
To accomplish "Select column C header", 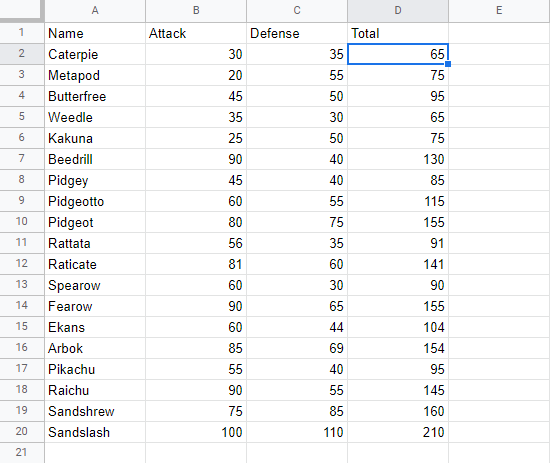I will pos(297,11).
